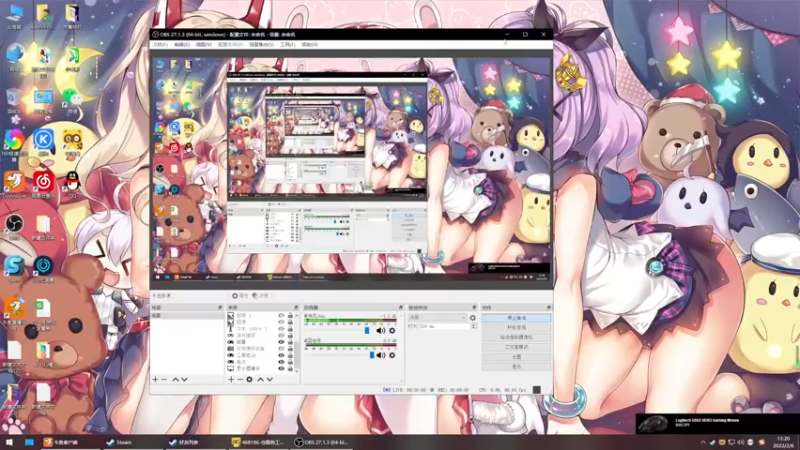Open the 文件(F) menu

pos(160,45)
